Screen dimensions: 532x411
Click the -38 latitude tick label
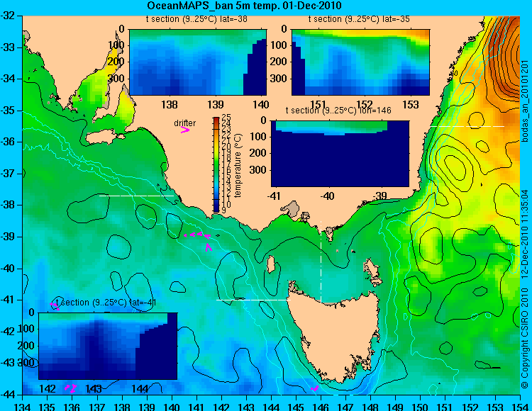(x=8, y=205)
